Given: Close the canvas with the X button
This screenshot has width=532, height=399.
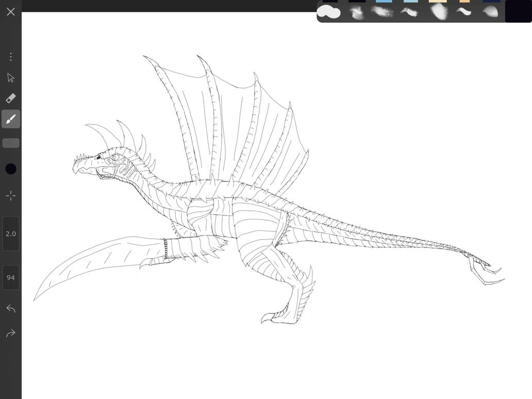Looking at the screenshot, I should [11, 11].
